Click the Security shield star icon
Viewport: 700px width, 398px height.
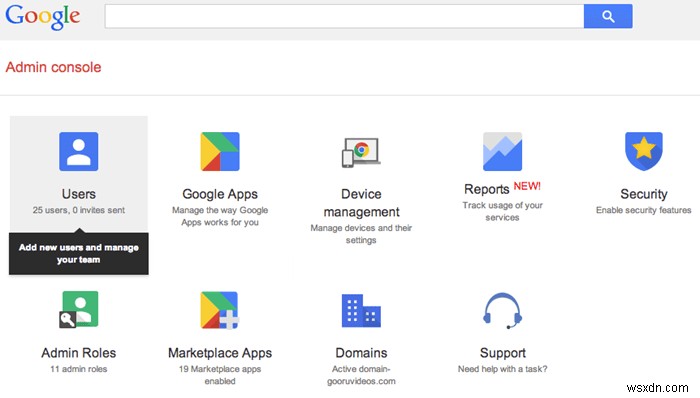tap(643, 151)
